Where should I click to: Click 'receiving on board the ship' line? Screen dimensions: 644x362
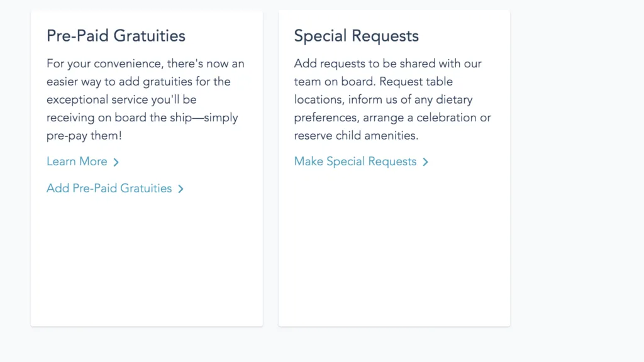click(x=142, y=118)
